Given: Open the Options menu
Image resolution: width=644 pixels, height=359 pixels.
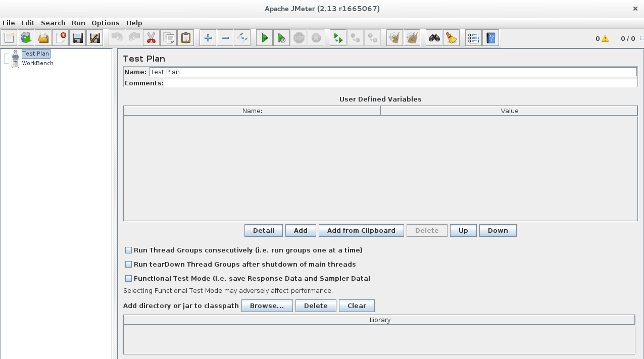Looking at the screenshot, I should point(106,23).
